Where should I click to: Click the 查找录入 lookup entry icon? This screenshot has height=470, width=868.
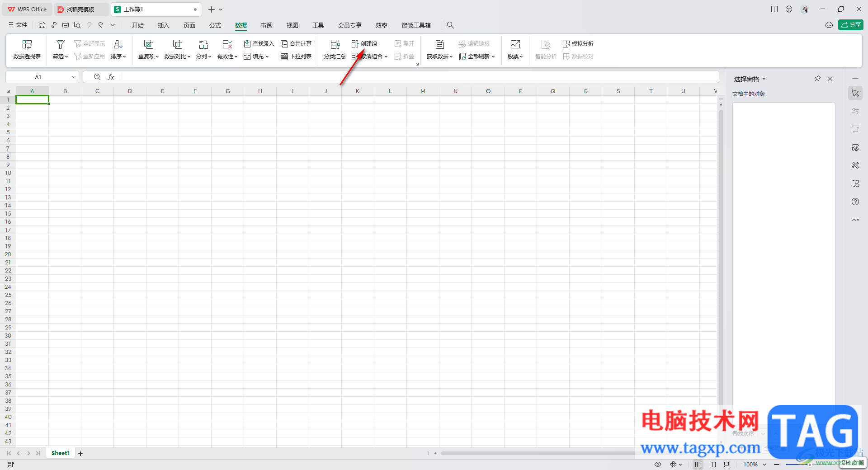259,43
